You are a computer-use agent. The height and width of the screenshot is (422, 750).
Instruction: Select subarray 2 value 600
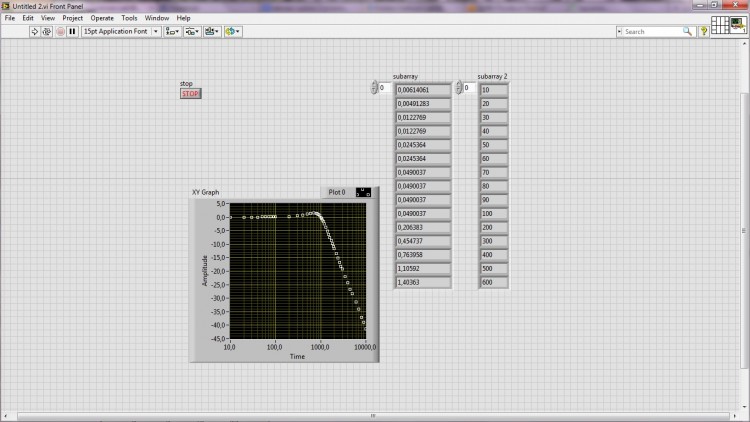pyautogui.click(x=494, y=283)
